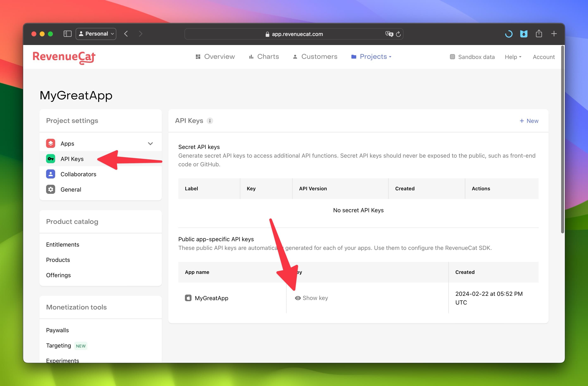Viewport: 588px width, 386px height.
Task: Click the No secret API Keys message
Action: coord(358,210)
